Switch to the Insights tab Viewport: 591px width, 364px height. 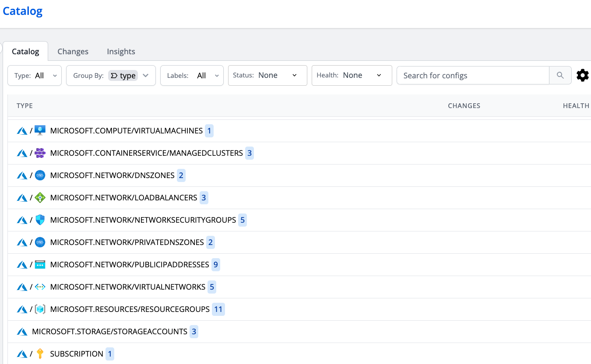121,51
